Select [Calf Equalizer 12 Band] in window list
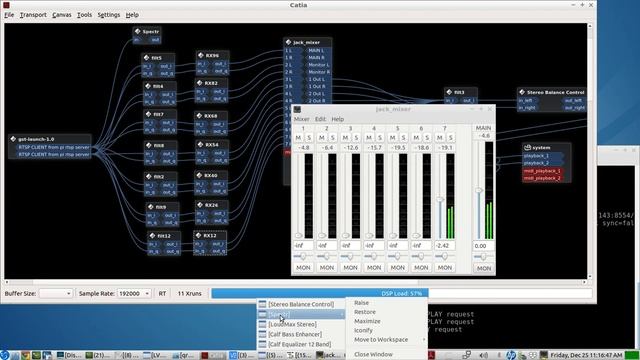This screenshot has width=640, height=360. pyautogui.click(x=301, y=344)
